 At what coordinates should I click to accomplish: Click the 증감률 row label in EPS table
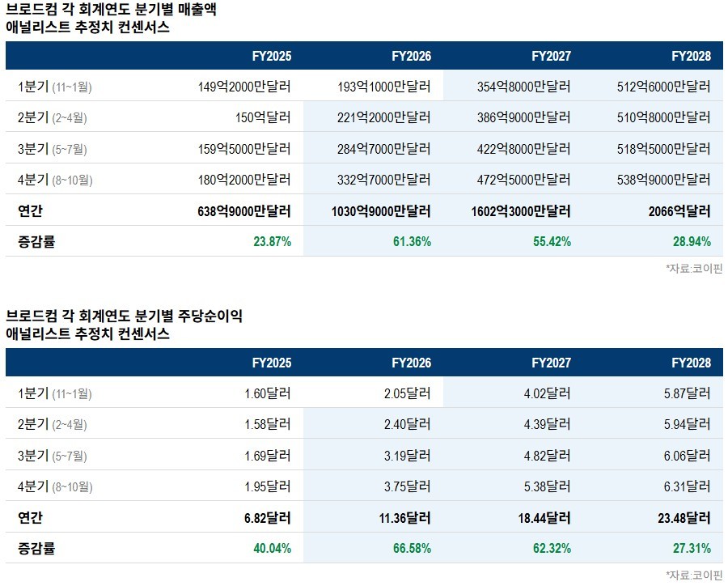36,548
